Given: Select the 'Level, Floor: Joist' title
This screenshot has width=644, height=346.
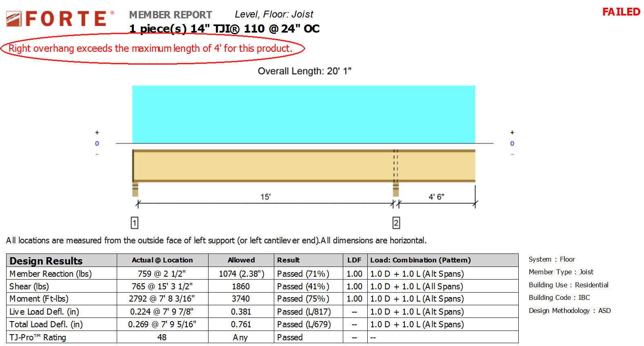Looking at the screenshot, I should [274, 14].
